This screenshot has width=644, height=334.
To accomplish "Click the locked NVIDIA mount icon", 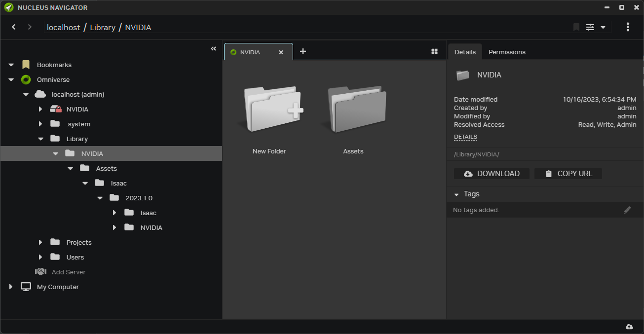I will point(55,109).
